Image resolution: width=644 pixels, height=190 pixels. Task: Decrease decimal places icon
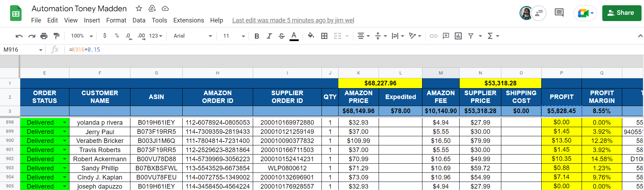(129, 36)
